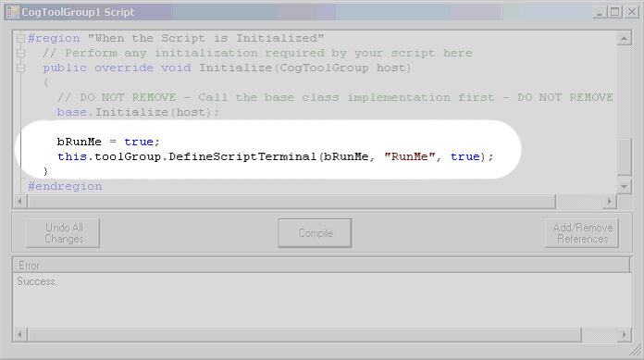Click the code editor scroll left arrow
Image resolution: width=644 pixels, height=360 pixels.
(x=19, y=202)
